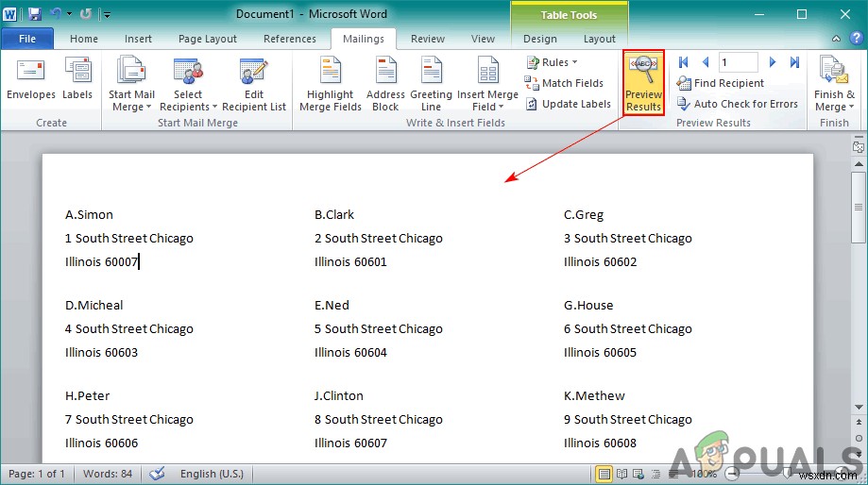The width and height of the screenshot is (868, 485).
Task: Open the Table Tools Design tab
Action: coord(539,39)
